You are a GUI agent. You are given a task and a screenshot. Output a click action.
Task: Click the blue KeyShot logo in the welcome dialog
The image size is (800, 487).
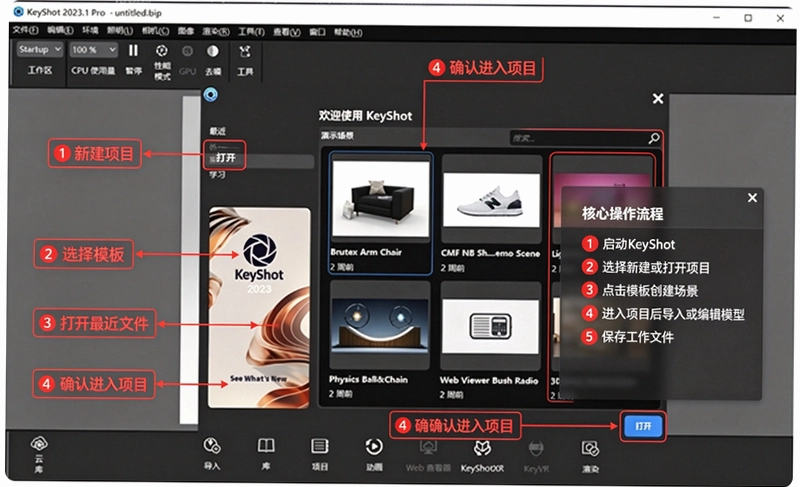pyautogui.click(x=211, y=94)
